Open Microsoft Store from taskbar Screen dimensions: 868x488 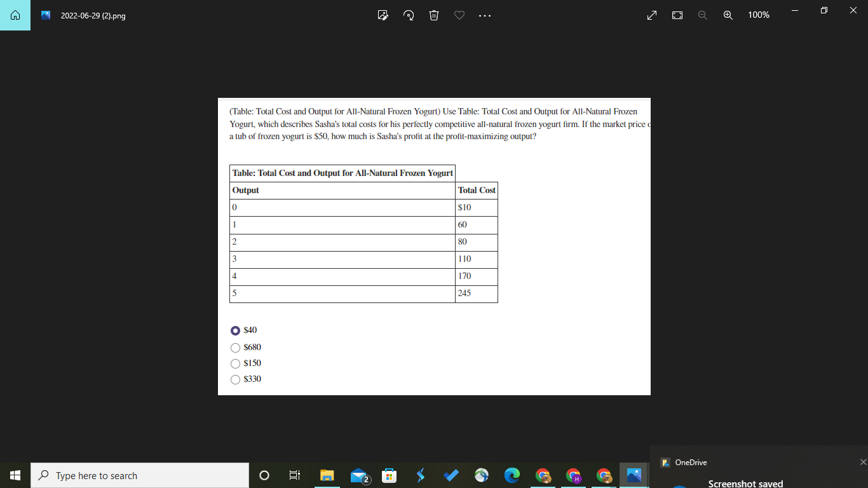(x=389, y=475)
